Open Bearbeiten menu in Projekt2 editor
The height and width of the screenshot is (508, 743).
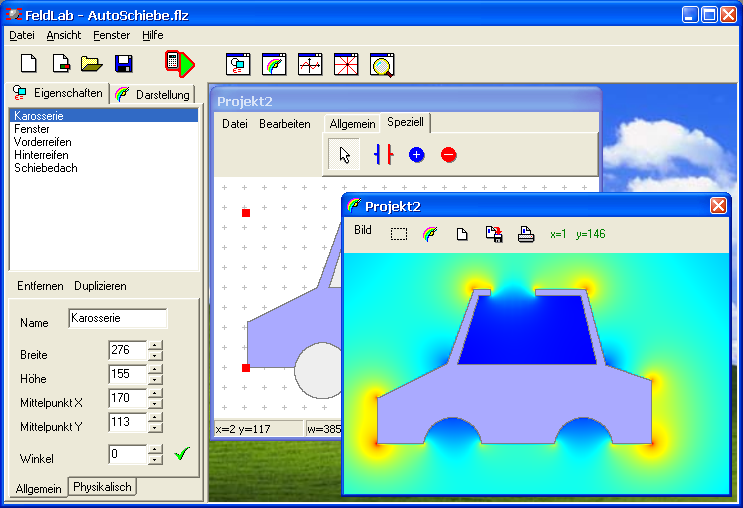pyautogui.click(x=285, y=124)
